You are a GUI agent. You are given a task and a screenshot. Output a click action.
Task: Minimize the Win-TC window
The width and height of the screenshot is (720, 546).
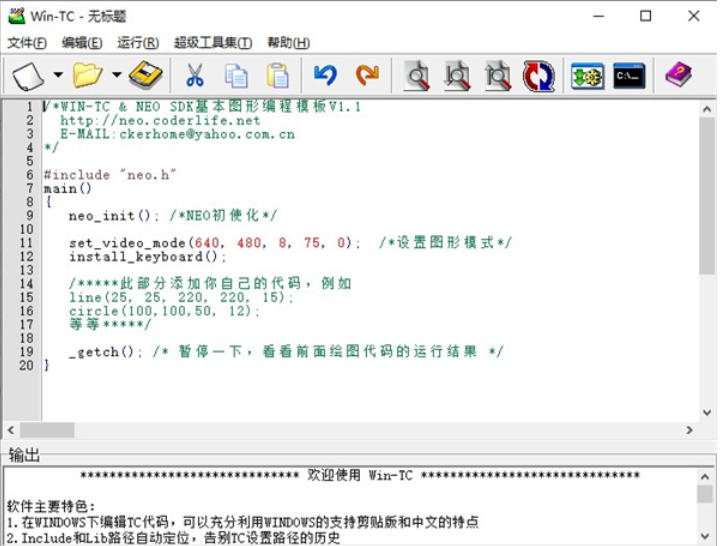(598, 16)
